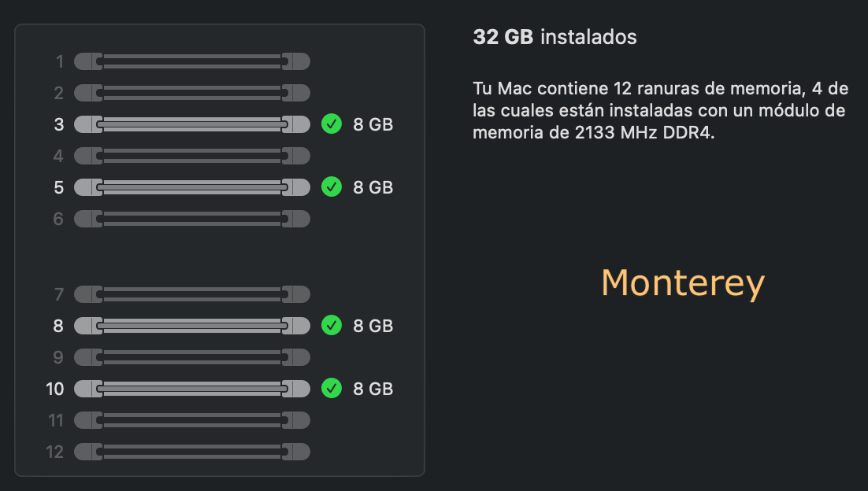Click the empty memory slot 12 bar
This screenshot has width=868, height=491.
pos(191,452)
